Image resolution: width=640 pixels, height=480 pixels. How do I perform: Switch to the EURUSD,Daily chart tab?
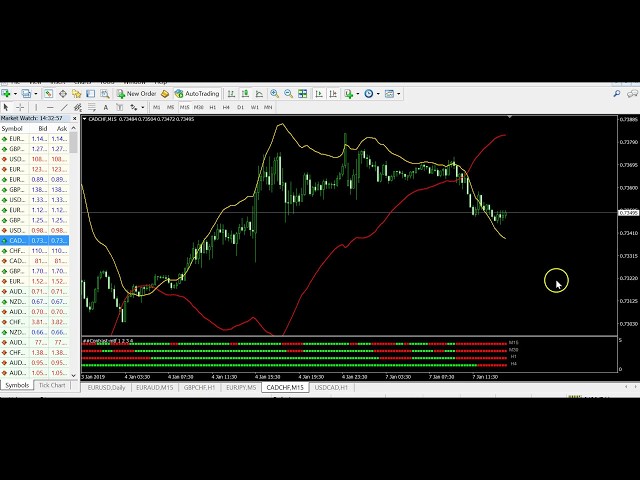click(x=106, y=387)
